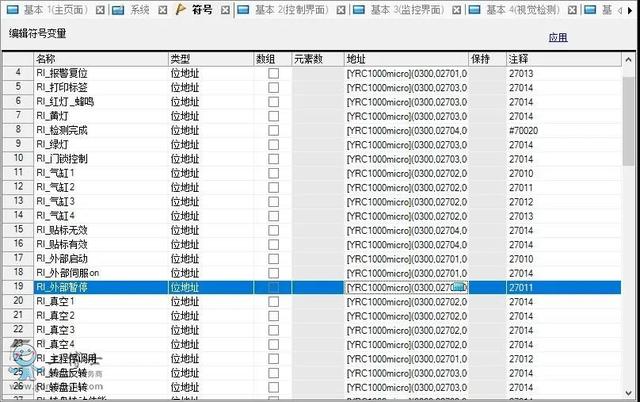Click the tab strip scroll-right arrow

coord(630,11)
